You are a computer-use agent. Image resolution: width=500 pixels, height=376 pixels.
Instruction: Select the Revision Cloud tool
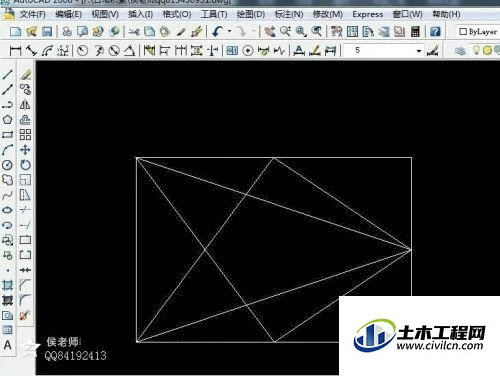(x=8, y=180)
